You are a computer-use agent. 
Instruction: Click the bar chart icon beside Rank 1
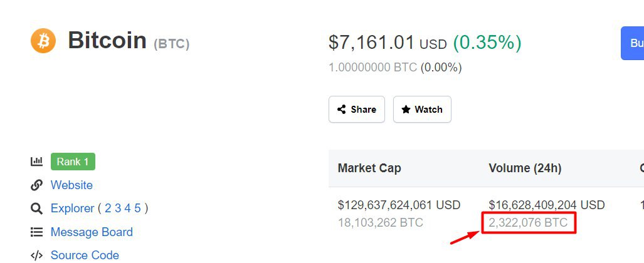point(36,162)
